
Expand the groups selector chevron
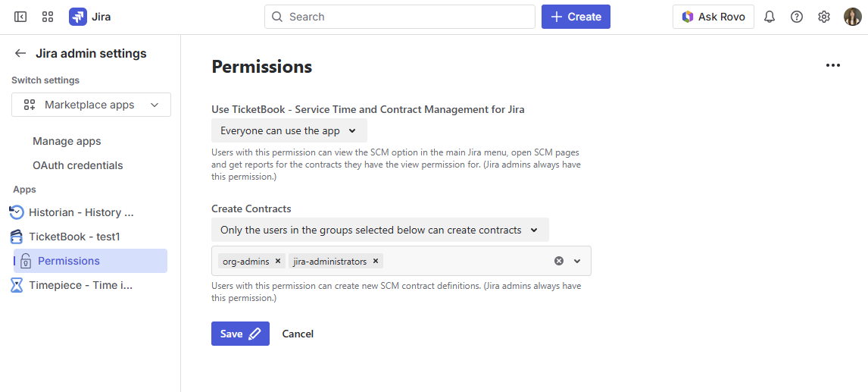click(577, 261)
